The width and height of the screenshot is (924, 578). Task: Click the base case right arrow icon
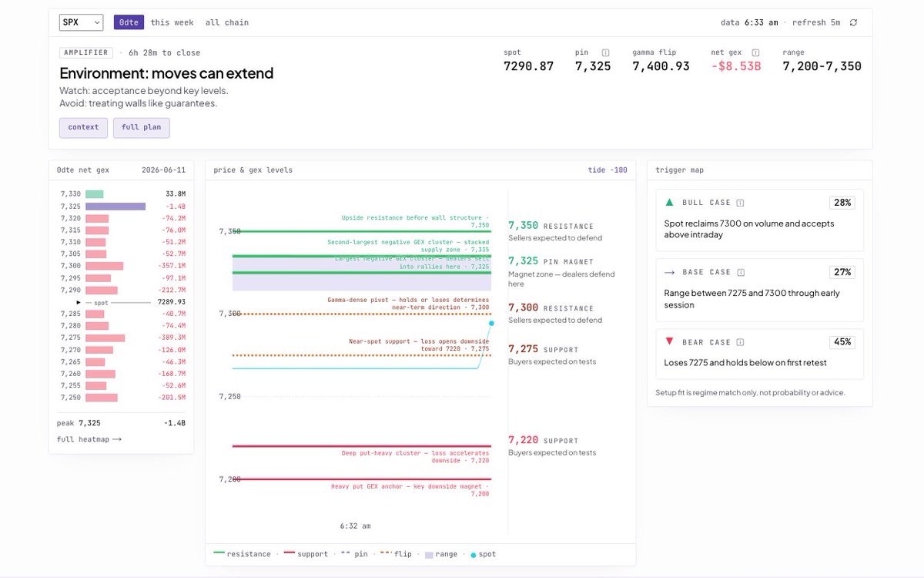point(669,272)
